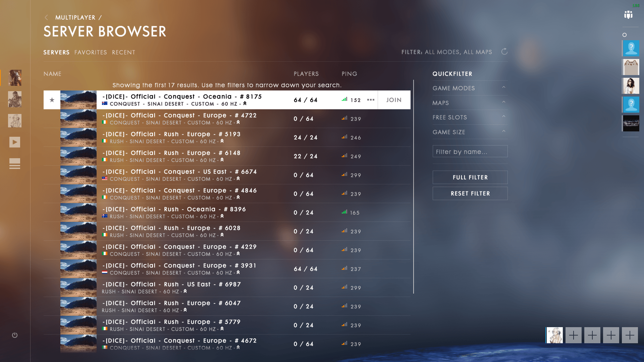Expand the Free Slots quickfilter
Screen dimensions: 644x362
pos(470,117)
